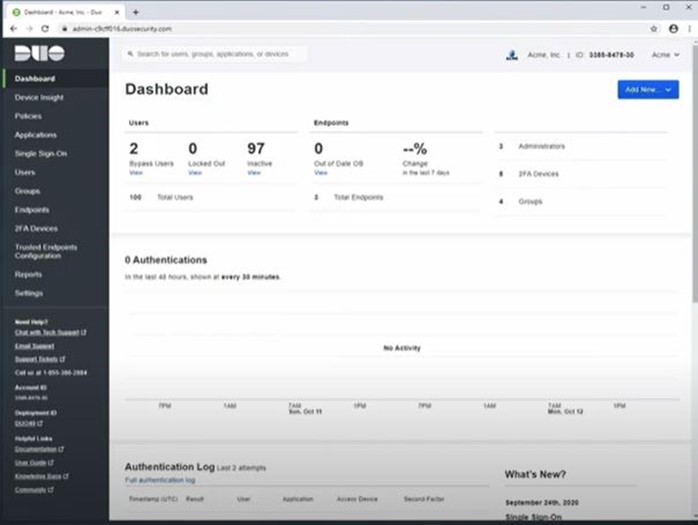Close the Dashboard browser tab
Screen dimensions: 698x525
click(117, 12)
